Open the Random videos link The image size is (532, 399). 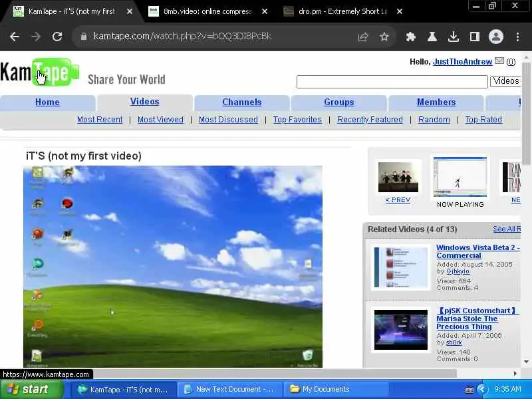coord(434,120)
